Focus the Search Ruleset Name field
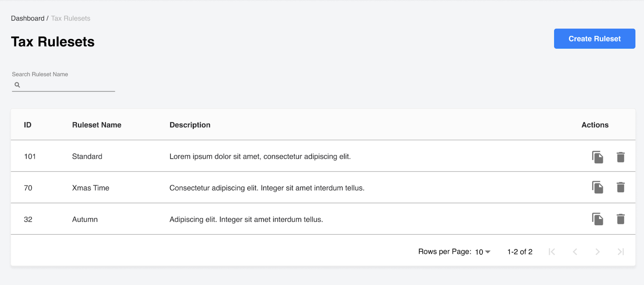The image size is (644, 285). point(64,85)
